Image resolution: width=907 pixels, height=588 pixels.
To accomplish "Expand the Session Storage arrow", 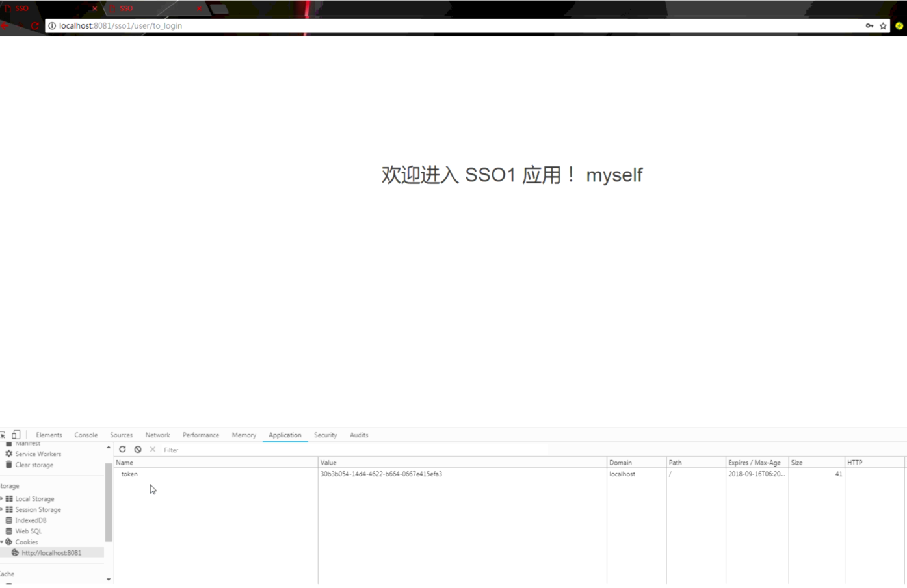I will tap(2, 510).
